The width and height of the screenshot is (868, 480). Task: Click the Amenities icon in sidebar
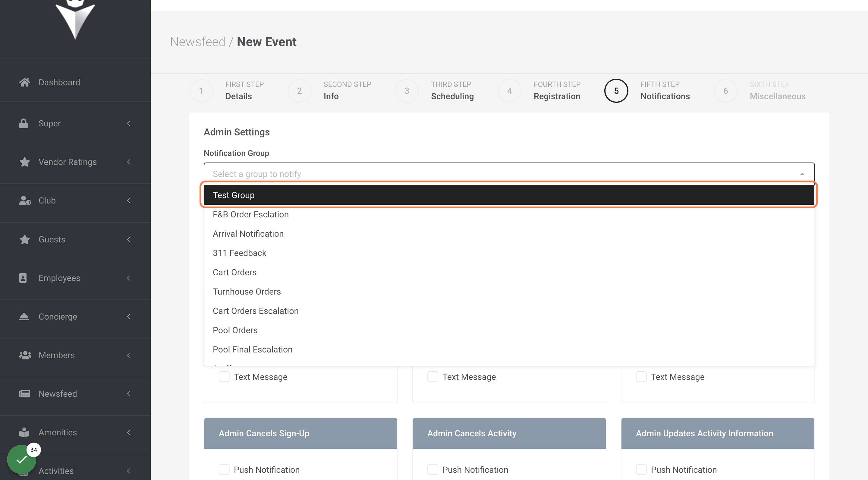[x=24, y=432]
